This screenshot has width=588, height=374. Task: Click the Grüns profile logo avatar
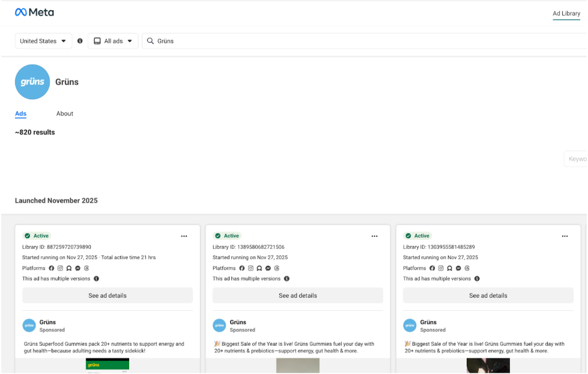[x=32, y=82]
